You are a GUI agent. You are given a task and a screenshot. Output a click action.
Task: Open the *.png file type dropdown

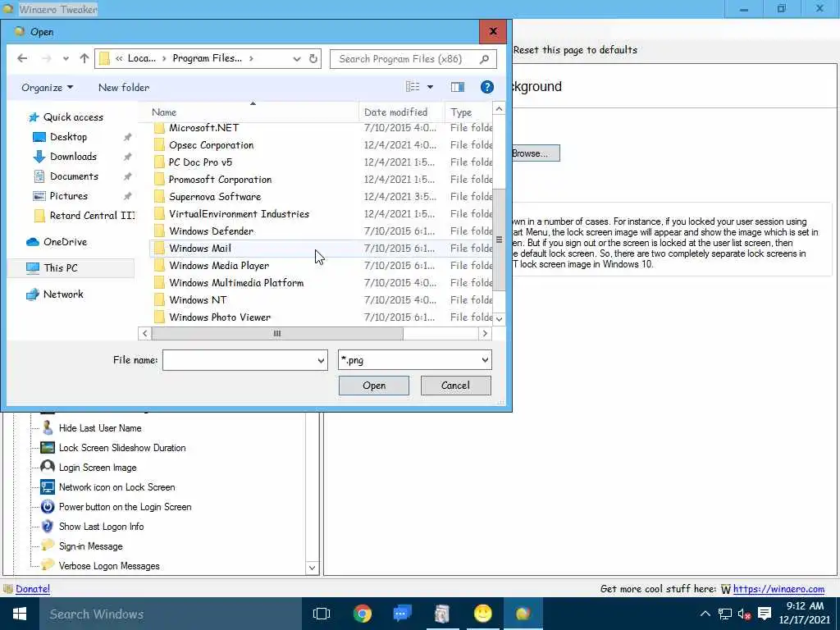(414, 360)
